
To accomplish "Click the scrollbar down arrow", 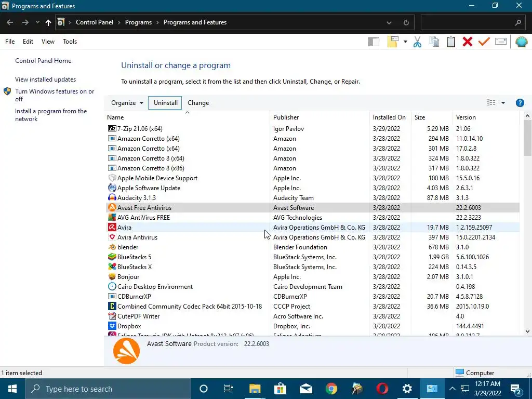I will tap(527, 331).
